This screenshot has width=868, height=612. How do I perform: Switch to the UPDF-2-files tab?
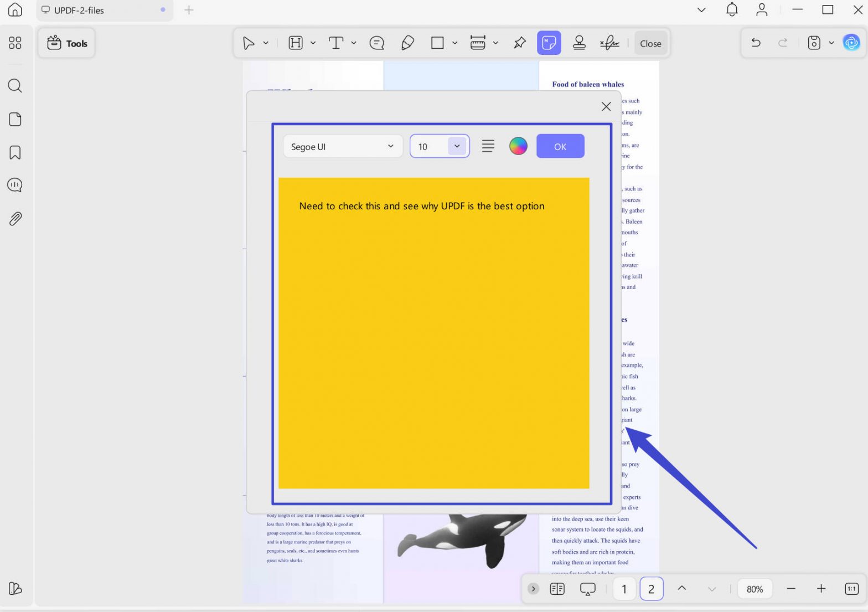pos(105,10)
